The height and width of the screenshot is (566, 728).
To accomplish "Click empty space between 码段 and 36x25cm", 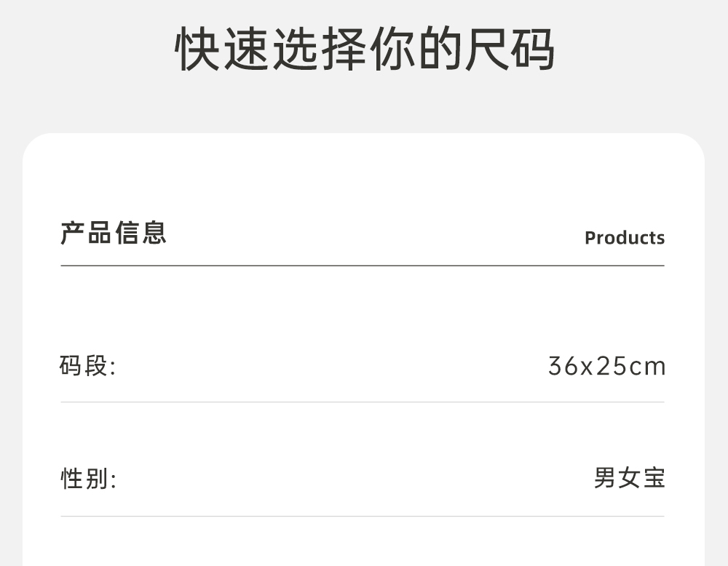I will tap(328, 366).
